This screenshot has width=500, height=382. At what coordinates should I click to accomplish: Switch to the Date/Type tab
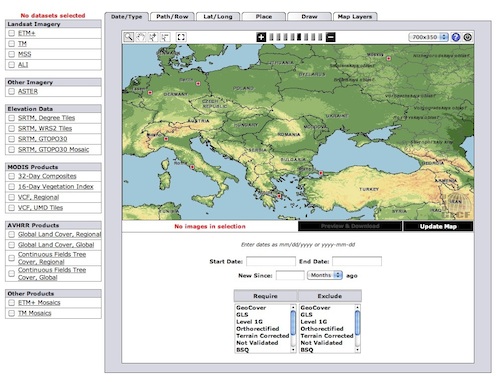coord(126,17)
